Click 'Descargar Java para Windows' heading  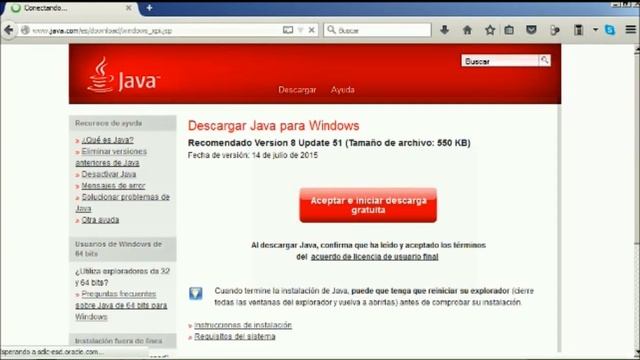(273, 126)
